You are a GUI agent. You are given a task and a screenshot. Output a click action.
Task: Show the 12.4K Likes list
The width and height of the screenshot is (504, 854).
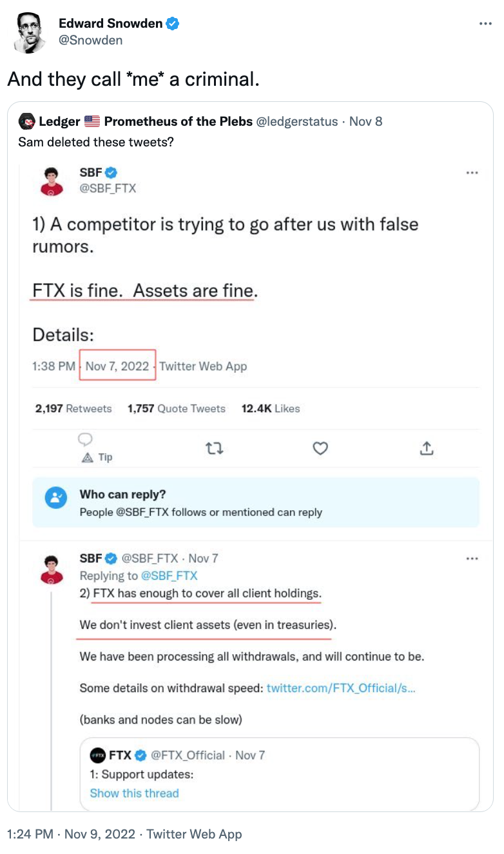click(270, 408)
